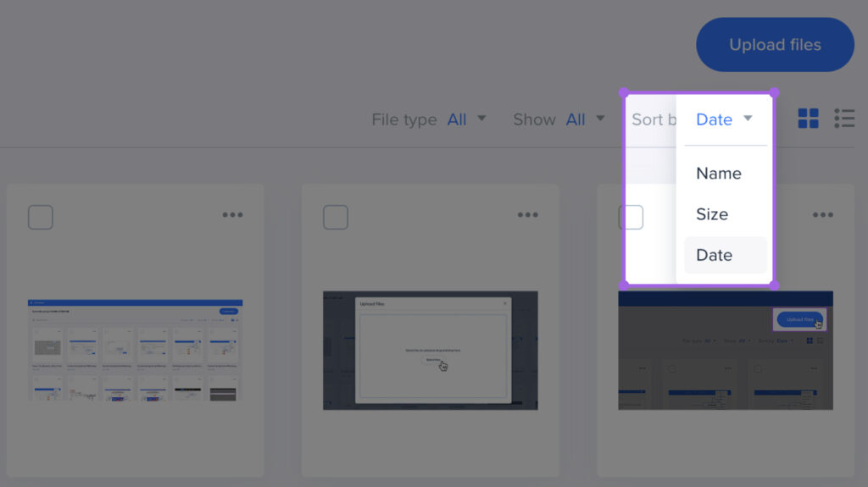868x487 pixels.
Task: Open the three-dot menu on the third file card
Action: click(x=822, y=215)
